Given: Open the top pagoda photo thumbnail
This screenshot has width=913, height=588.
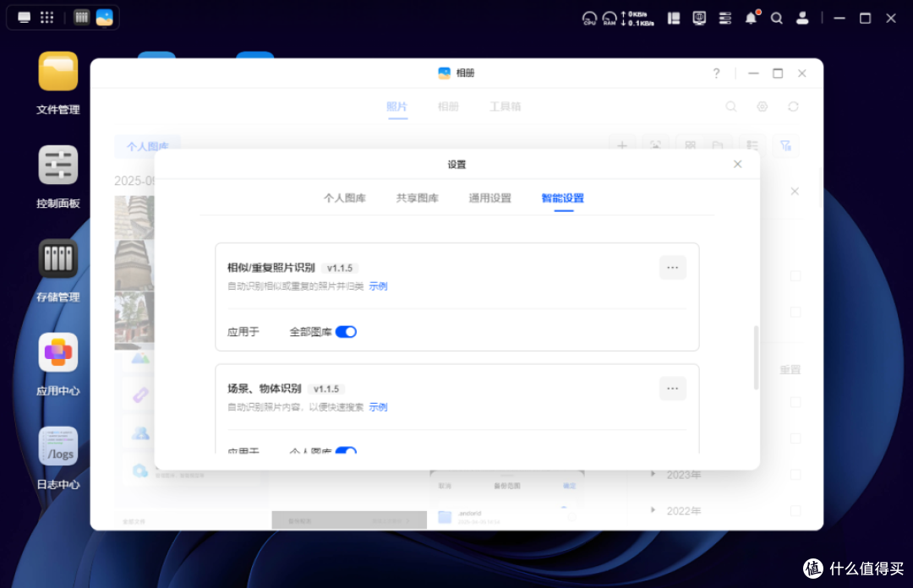Looking at the screenshot, I should [134, 218].
